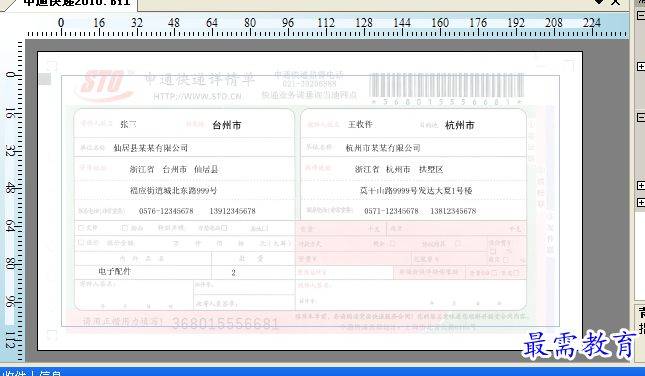Select sender street 福应街道城北东路999号

coord(174,190)
